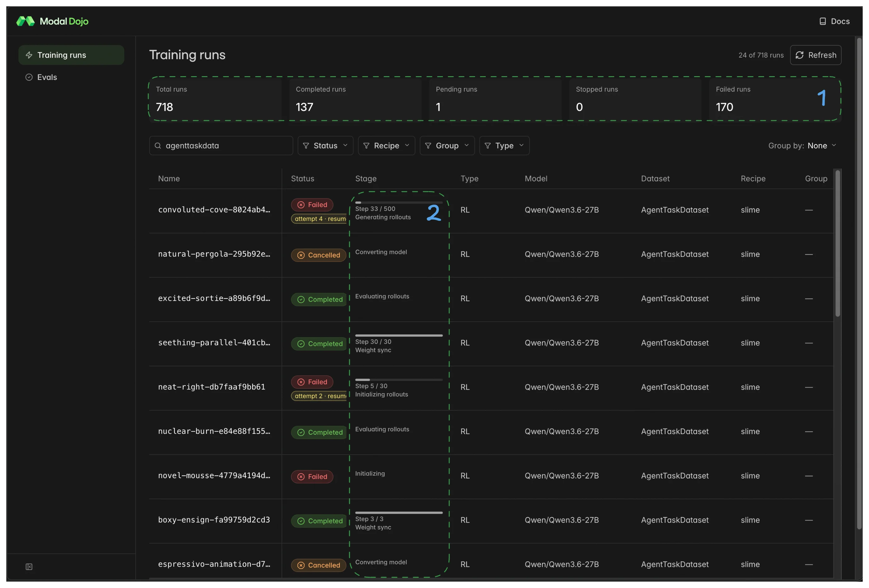Change the Group by None selector
This screenshot has height=588, width=869.
(x=821, y=146)
